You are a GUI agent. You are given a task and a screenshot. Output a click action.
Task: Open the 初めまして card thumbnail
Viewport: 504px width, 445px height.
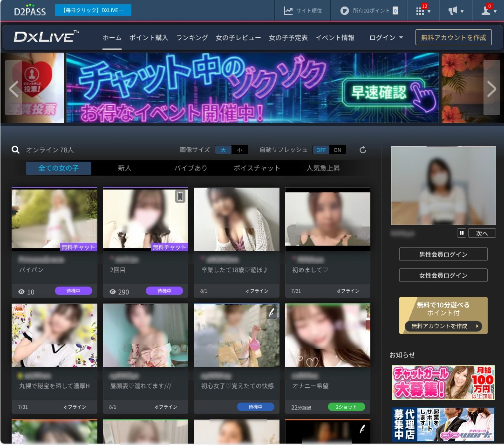(x=327, y=219)
